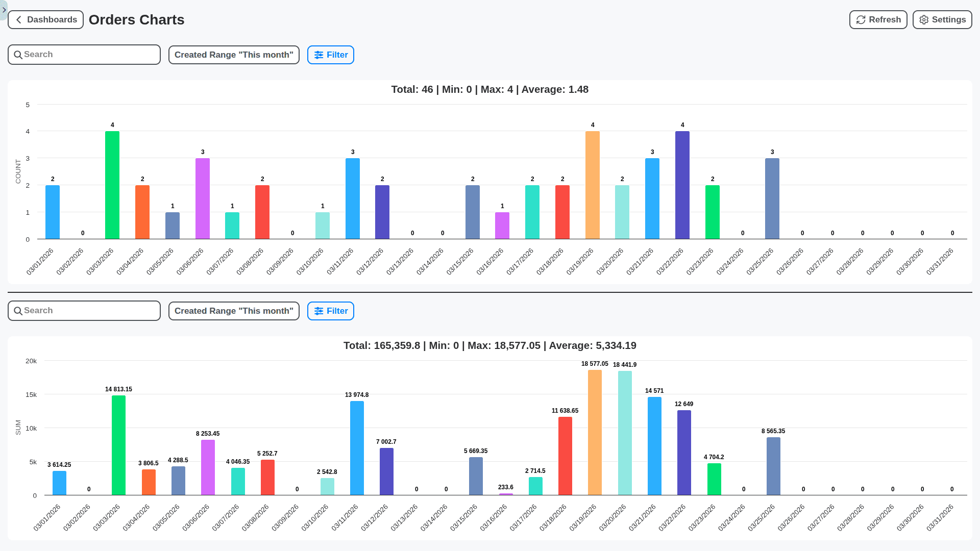Screen dimensions: 980x551
Task: Click the settings gear icon
Action: click(x=923, y=19)
